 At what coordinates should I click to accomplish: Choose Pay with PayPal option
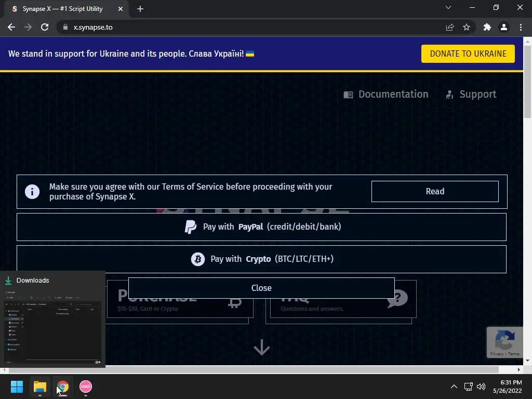pos(262,227)
